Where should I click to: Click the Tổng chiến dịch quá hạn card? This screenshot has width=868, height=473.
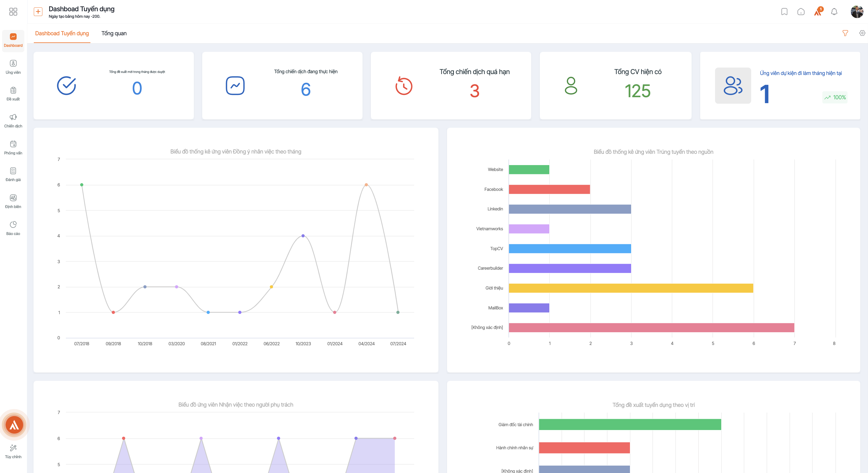pos(451,86)
